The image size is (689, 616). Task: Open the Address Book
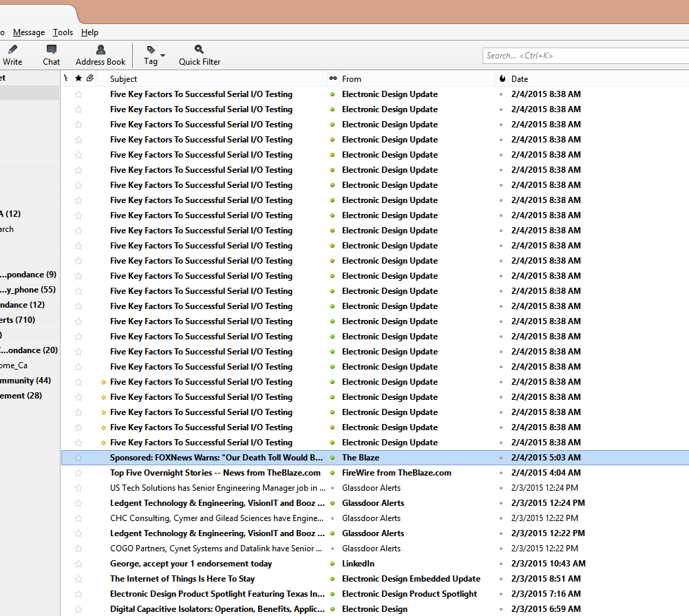pyautogui.click(x=100, y=55)
